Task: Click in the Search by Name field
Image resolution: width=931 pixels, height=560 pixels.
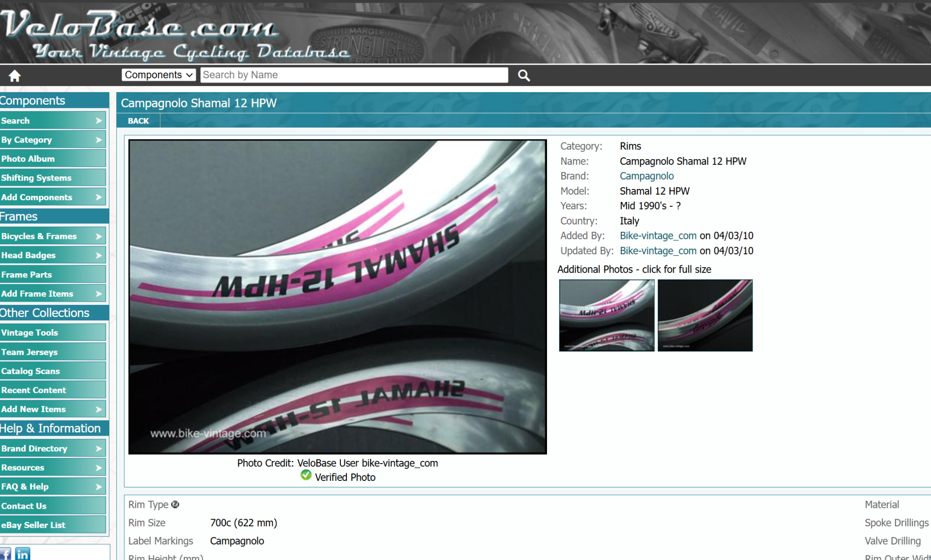Action: coord(354,75)
